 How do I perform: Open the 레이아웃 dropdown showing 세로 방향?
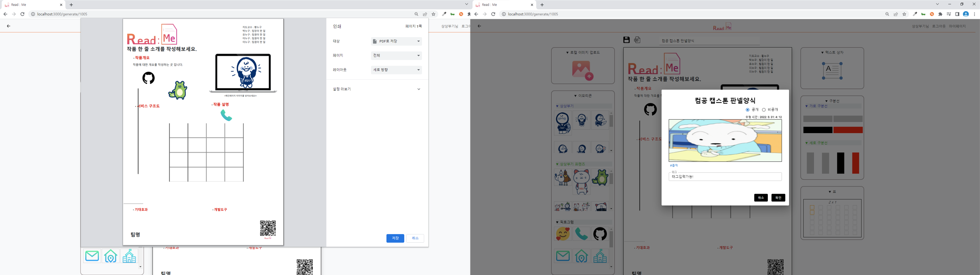(x=396, y=70)
